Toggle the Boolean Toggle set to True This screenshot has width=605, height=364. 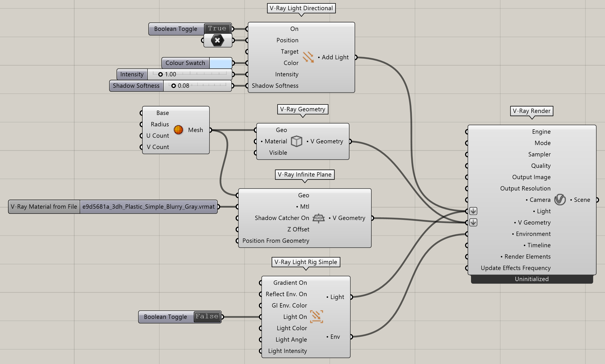(x=217, y=29)
